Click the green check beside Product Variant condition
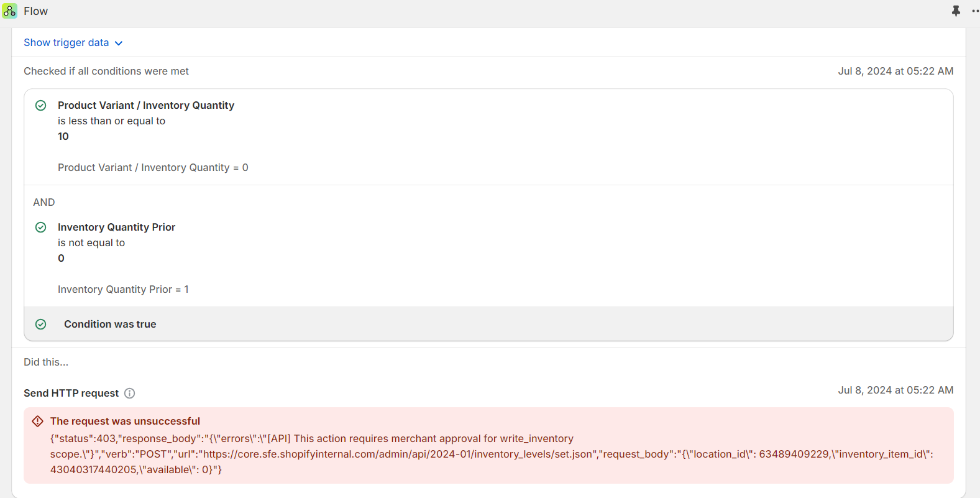Screen dimensions: 980x498 click(41, 106)
